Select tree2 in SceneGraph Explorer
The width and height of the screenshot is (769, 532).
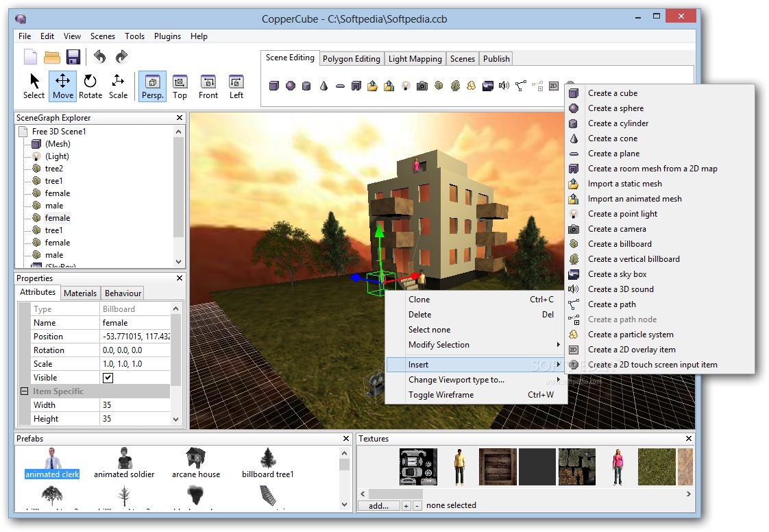click(x=54, y=169)
